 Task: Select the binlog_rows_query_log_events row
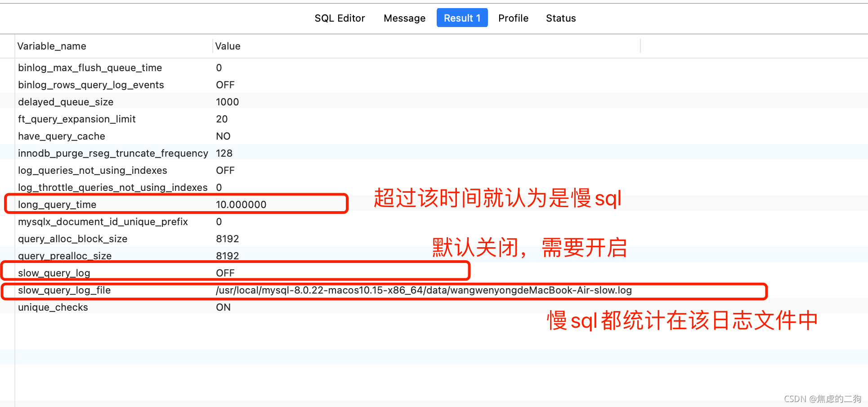point(91,85)
